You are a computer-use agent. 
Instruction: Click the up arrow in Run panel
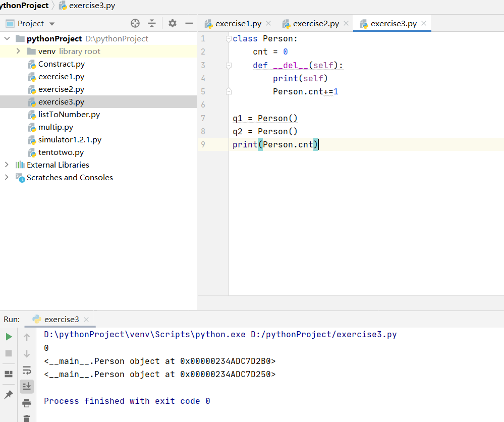click(x=27, y=337)
